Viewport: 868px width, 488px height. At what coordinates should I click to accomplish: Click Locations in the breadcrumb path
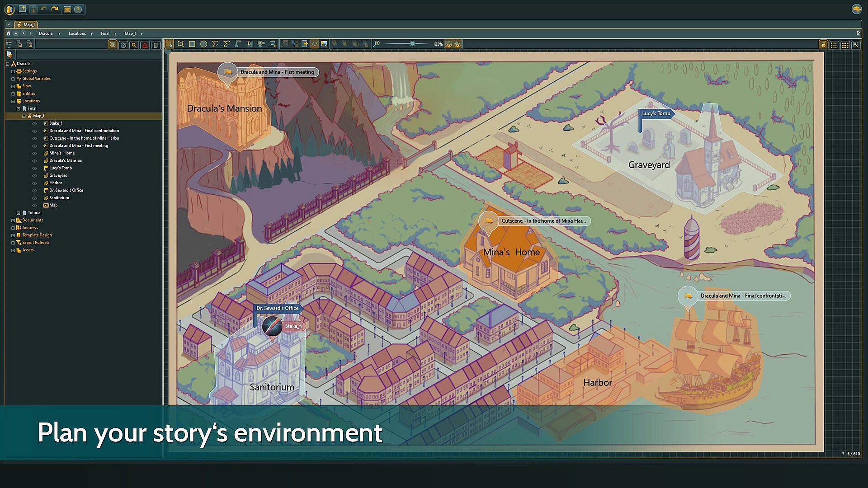77,33
